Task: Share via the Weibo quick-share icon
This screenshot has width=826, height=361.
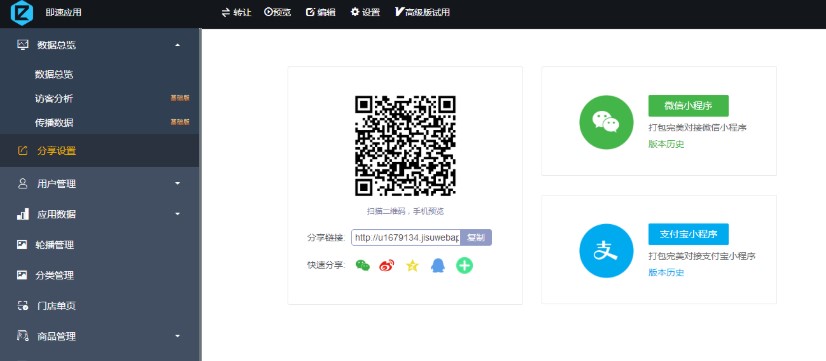Action: (x=387, y=266)
